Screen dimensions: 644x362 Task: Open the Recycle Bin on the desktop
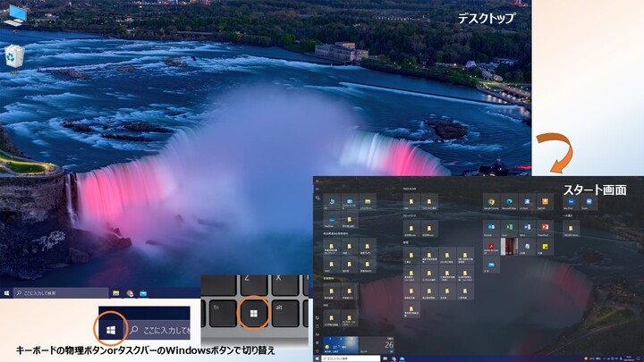coord(14,56)
